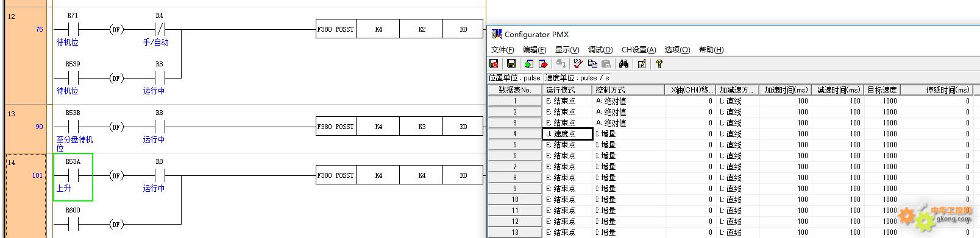Click the floppy disk save icon
980x238 pixels.
pos(511,63)
